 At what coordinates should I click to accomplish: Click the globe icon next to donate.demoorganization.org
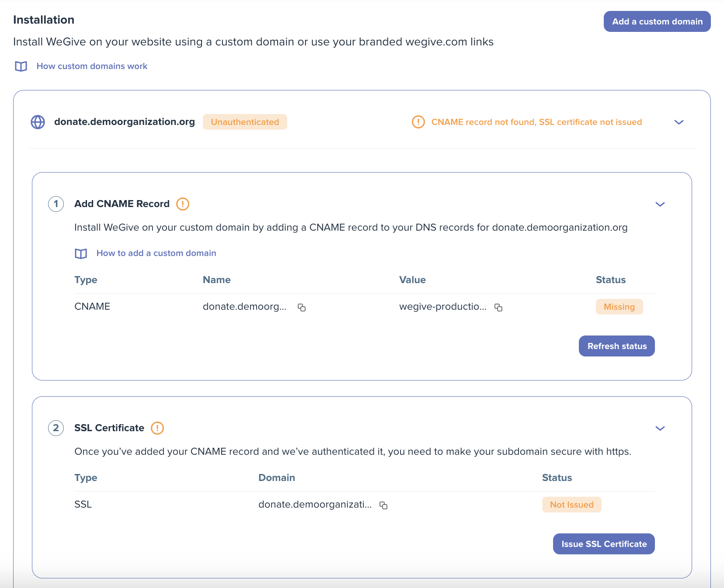(x=38, y=122)
